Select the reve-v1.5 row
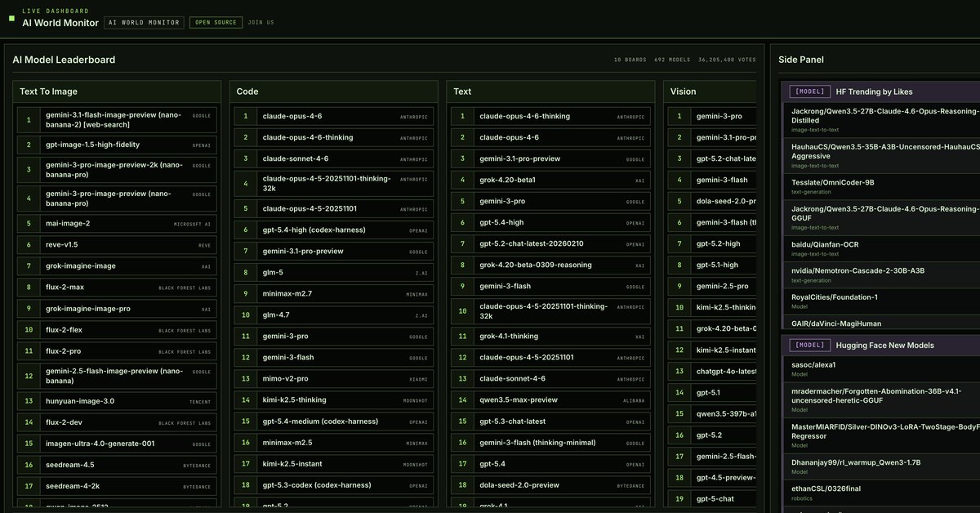Viewport: 980px width, 513px height. [x=116, y=244]
